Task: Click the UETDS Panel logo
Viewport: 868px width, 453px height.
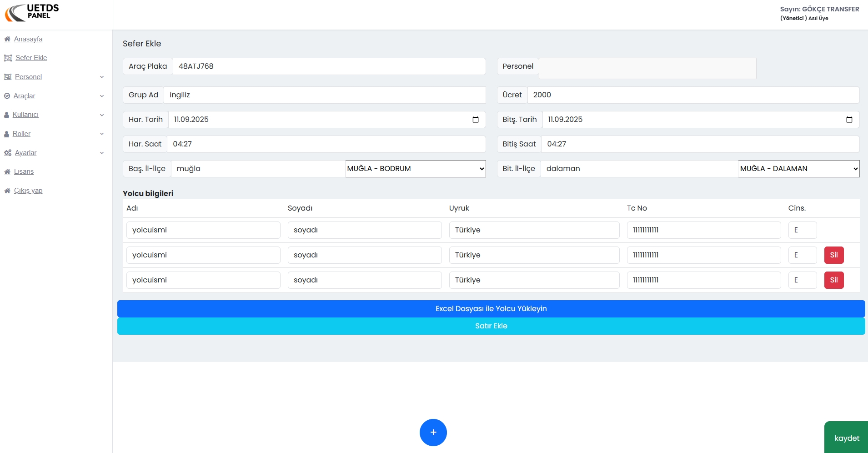Action: pyautogui.click(x=32, y=12)
